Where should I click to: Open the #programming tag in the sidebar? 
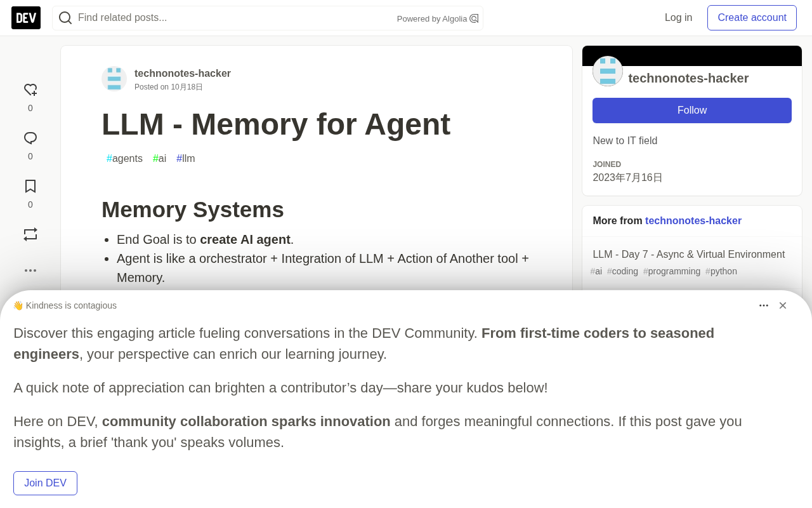(x=672, y=271)
